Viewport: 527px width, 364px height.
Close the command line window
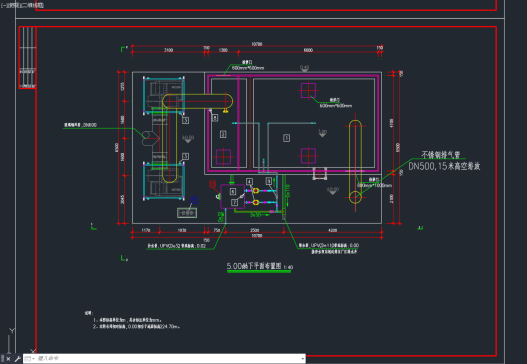click(8, 359)
